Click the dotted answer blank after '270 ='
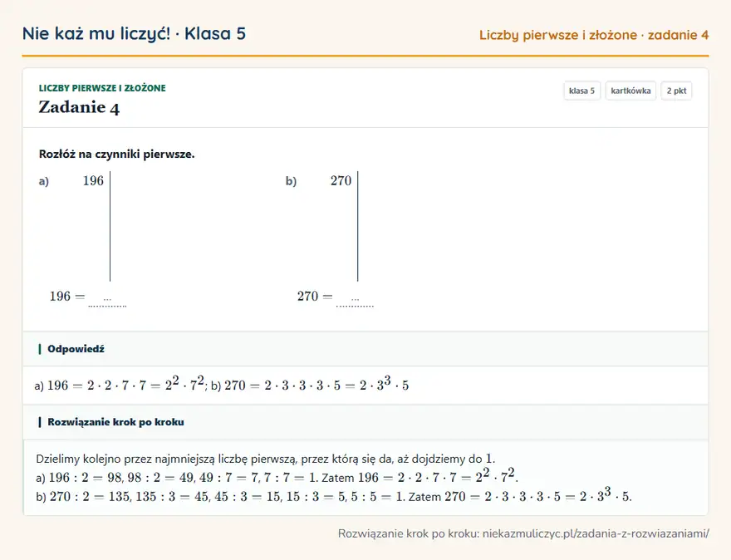This screenshot has width=731, height=560. tap(355, 300)
